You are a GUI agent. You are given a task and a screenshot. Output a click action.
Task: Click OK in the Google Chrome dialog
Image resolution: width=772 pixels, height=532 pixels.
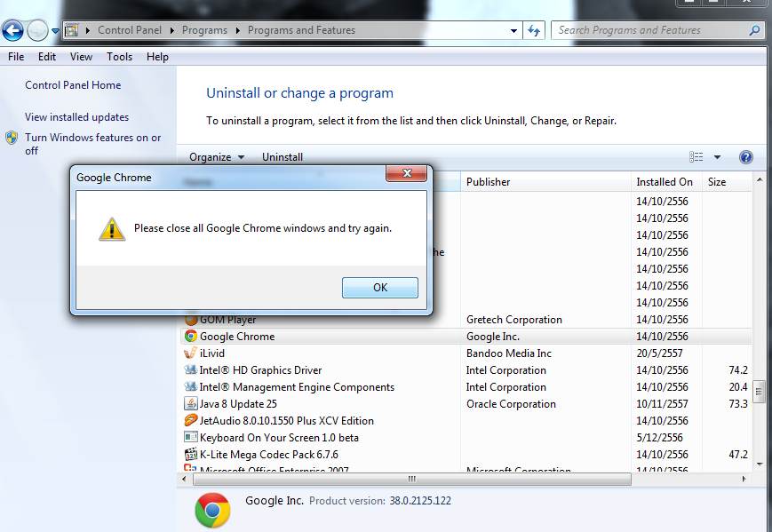click(380, 288)
